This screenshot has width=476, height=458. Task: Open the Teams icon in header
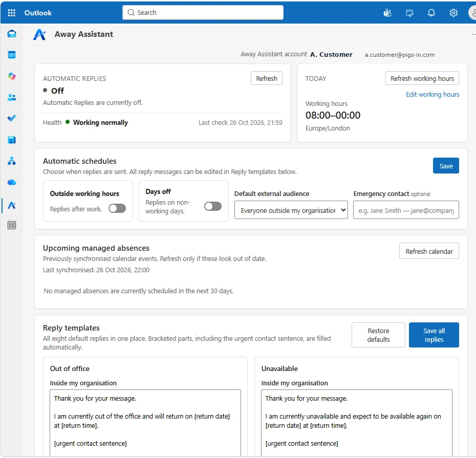point(387,13)
